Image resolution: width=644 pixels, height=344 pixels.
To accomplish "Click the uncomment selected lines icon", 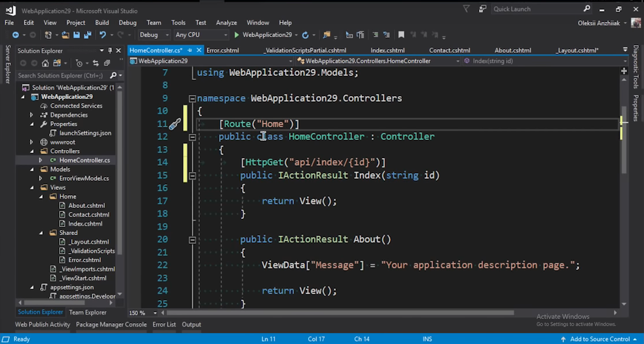I will tap(386, 35).
